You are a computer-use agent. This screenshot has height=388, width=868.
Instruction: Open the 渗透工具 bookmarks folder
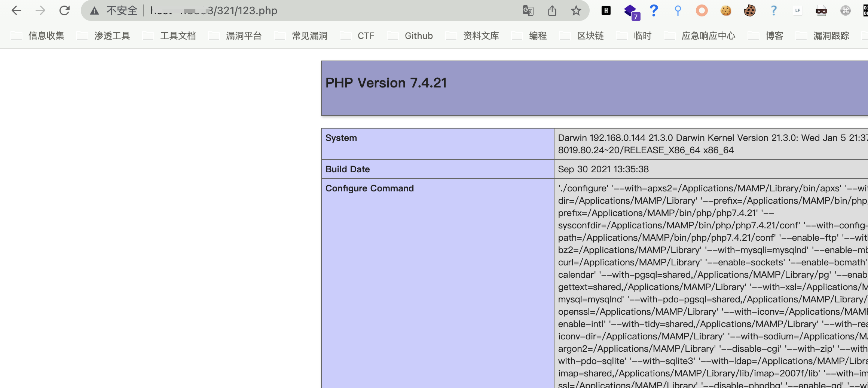tap(104, 36)
